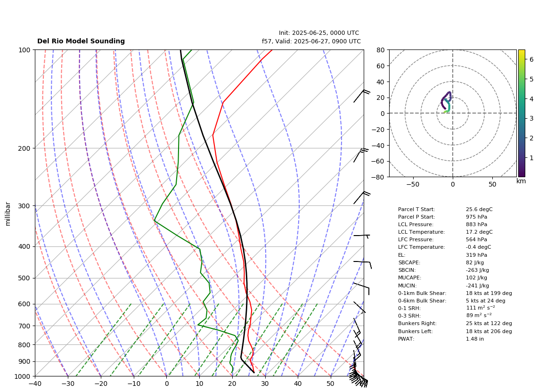Click the "-241 J/kg" value
This screenshot has height=392, width=538.
(x=477, y=286)
